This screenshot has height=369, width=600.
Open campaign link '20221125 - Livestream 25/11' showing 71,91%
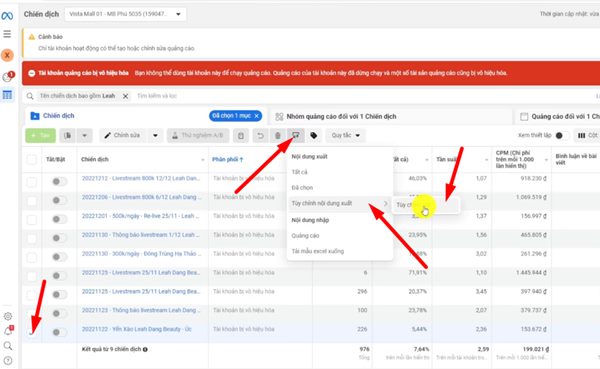coord(140,273)
